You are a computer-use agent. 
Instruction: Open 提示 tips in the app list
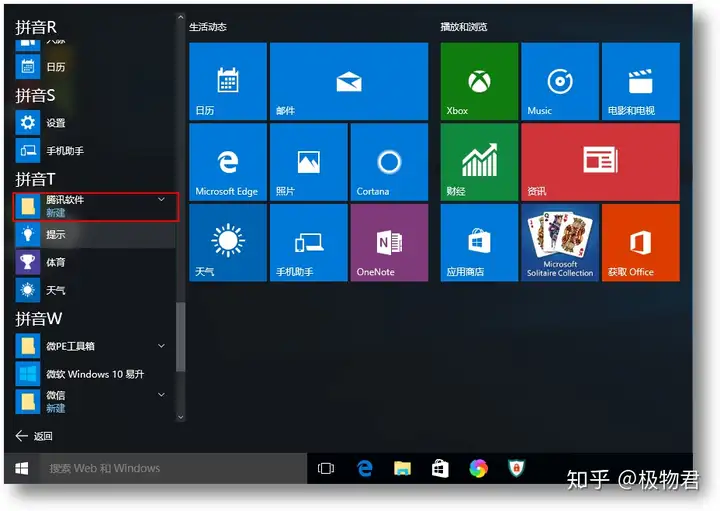click(94, 234)
